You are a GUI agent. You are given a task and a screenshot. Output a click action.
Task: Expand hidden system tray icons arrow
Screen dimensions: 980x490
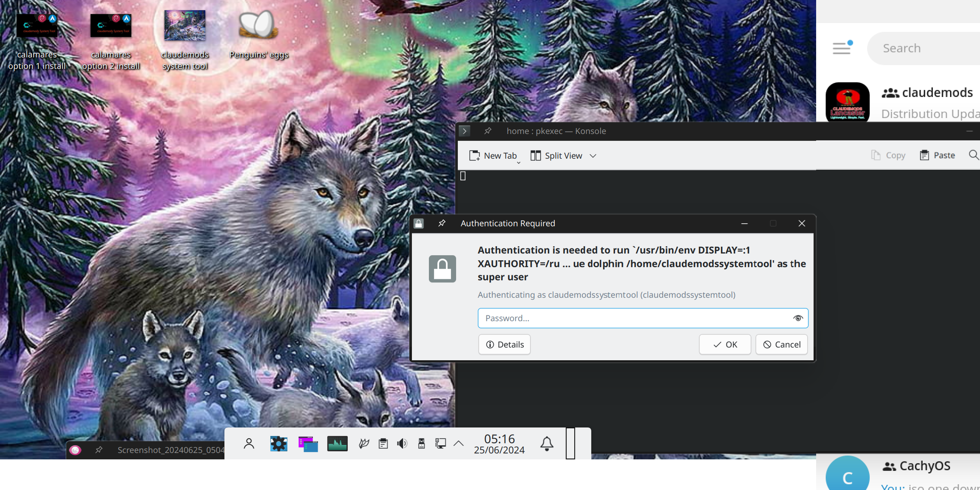[459, 443]
